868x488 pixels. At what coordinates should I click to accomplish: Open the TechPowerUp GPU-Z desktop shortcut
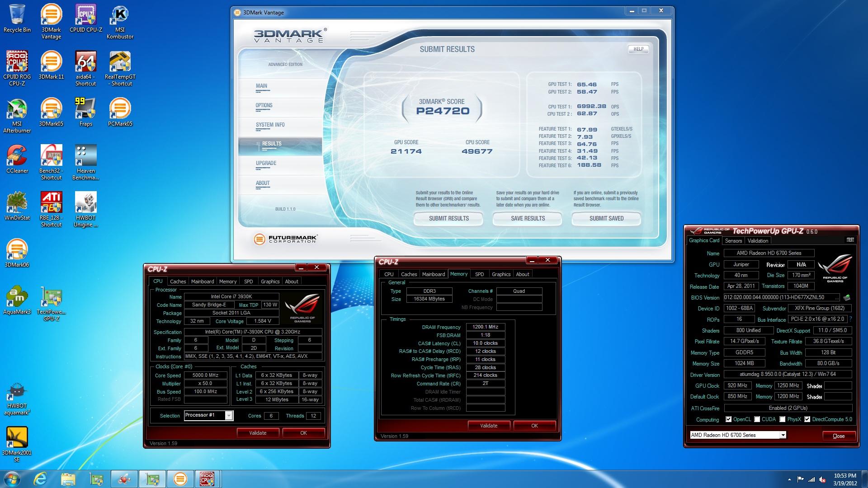tap(51, 303)
